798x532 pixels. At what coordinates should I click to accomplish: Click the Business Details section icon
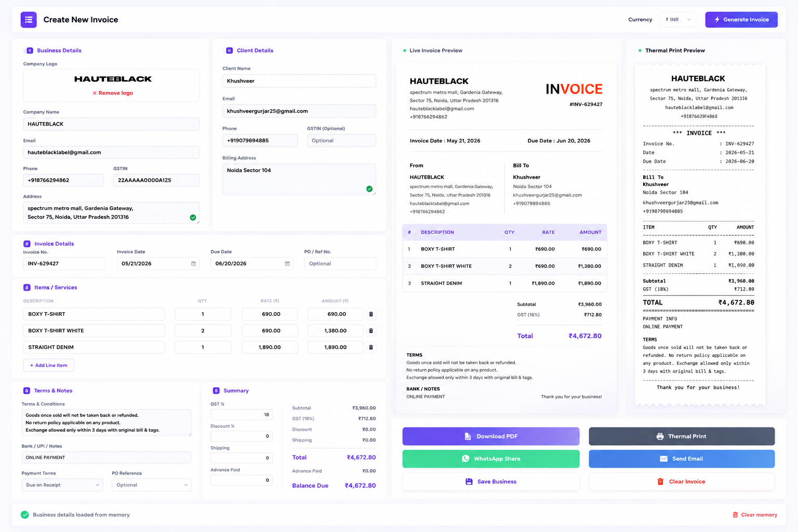30,50
